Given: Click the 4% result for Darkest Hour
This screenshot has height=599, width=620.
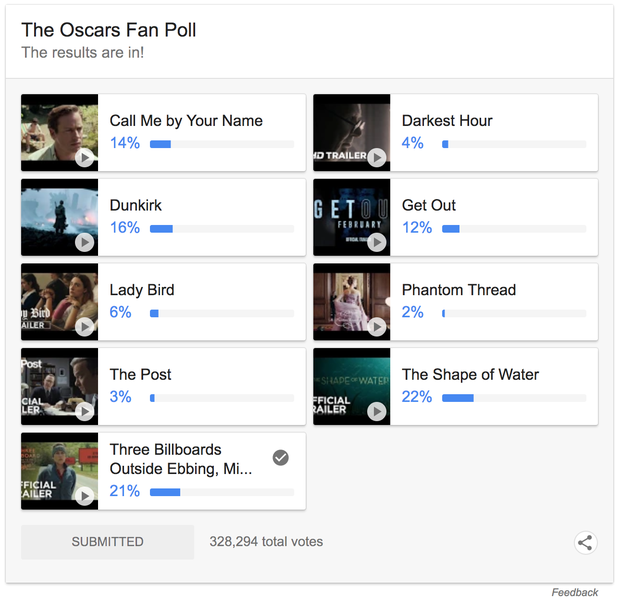Looking at the screenshot, I should pos(413,143).
